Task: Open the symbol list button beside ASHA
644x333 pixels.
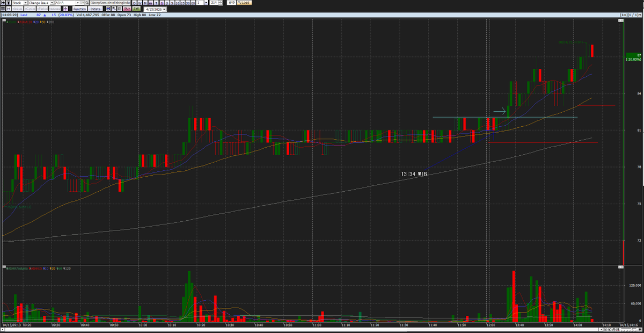Action: click(x=82, y=3)
